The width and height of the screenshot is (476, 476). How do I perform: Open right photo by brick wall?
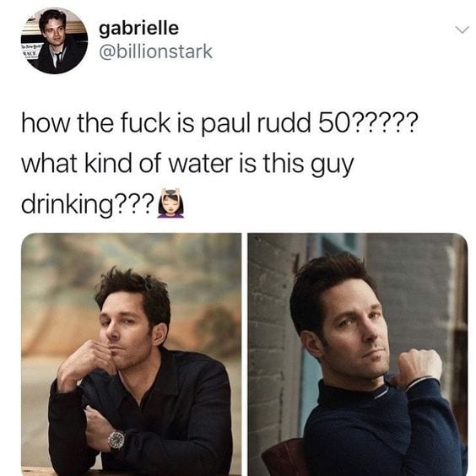tap(358, 354)
